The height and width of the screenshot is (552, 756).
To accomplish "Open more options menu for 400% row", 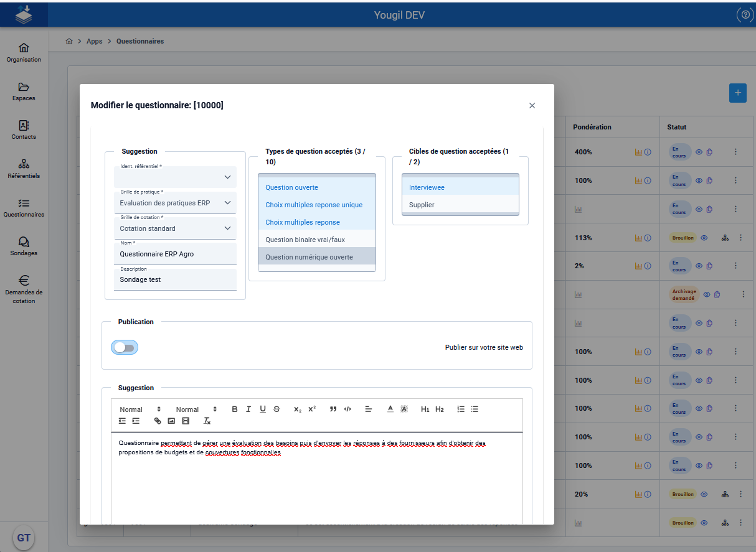I will pyautogui.click(x=735, y=152).
